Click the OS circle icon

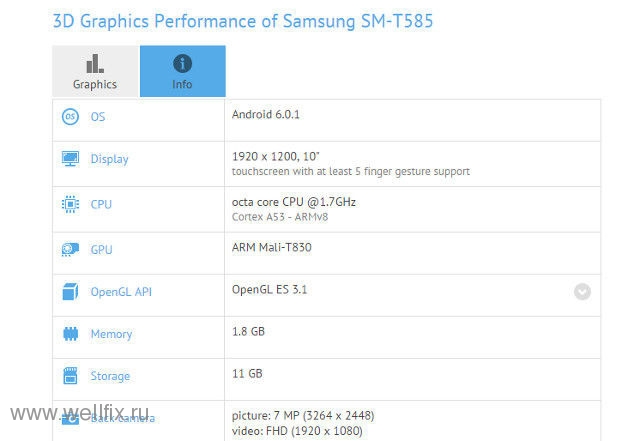coord(70,116)
